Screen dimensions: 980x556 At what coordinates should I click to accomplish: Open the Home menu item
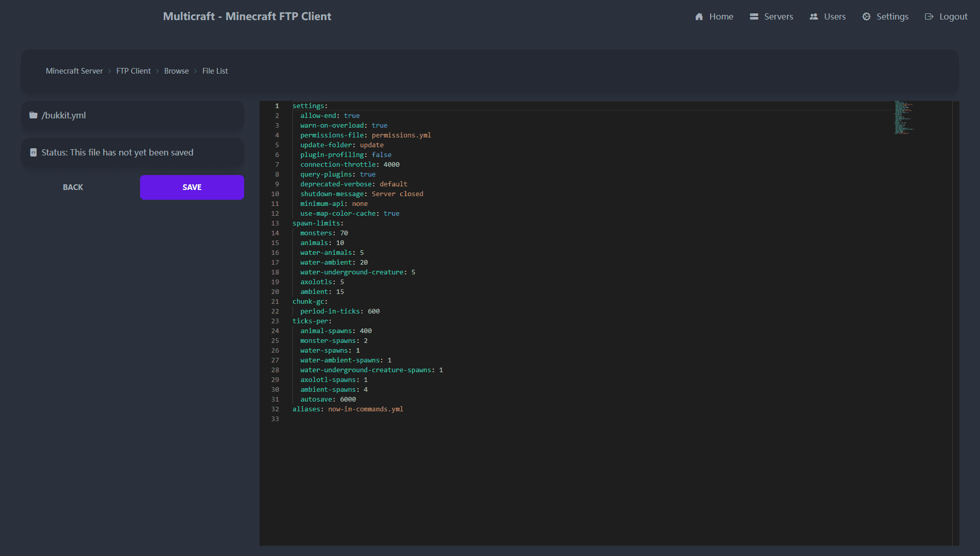point(714,16)
